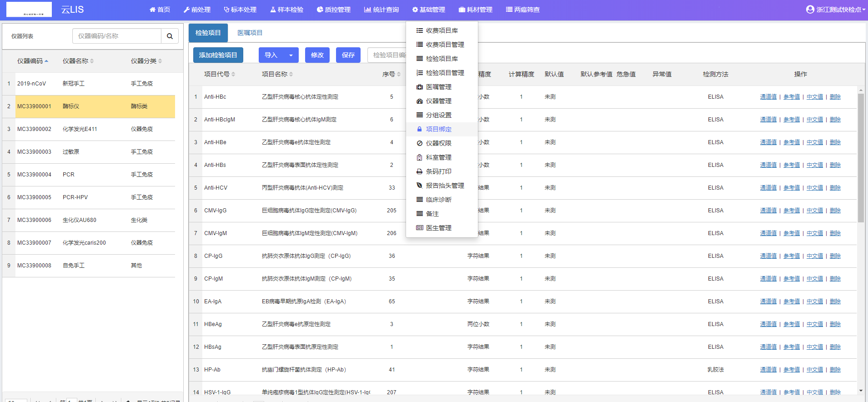Open the 耗材管理 top menu
This screenshot has height=402, width=868.
point(475,10)
